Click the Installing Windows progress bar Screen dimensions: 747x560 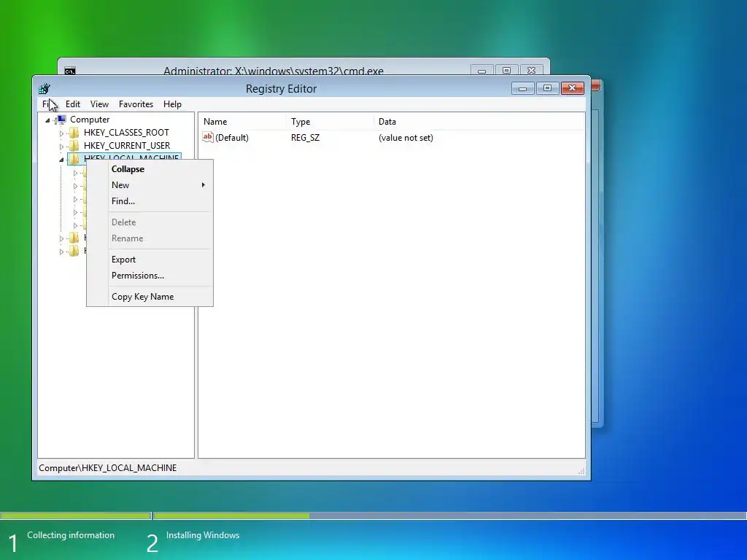coord(449,516)
